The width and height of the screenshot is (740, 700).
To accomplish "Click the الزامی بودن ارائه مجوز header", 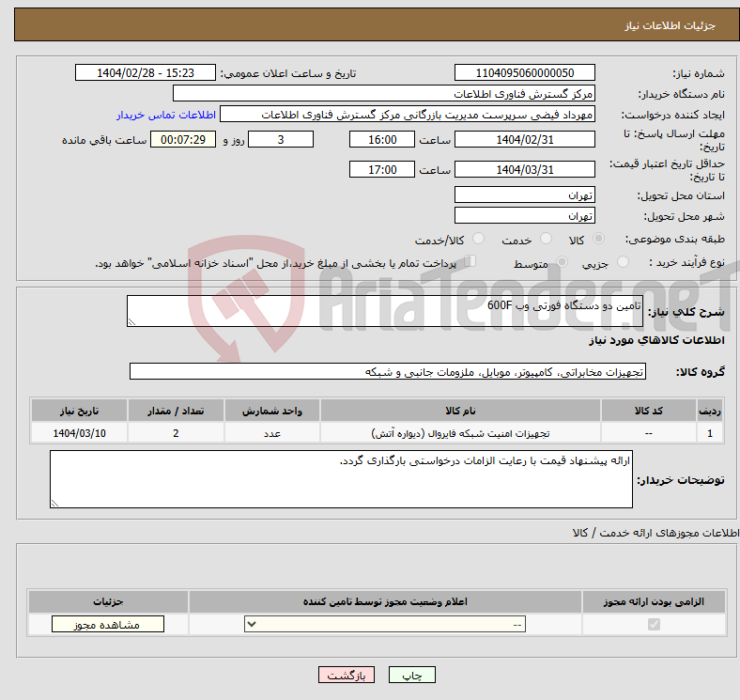I will 654,601.
